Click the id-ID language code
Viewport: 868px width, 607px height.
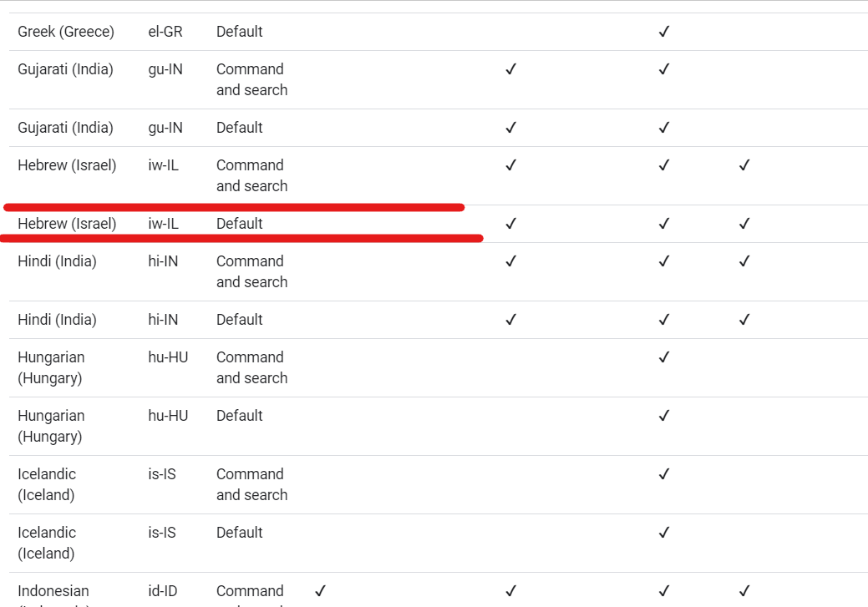[163, 591]
